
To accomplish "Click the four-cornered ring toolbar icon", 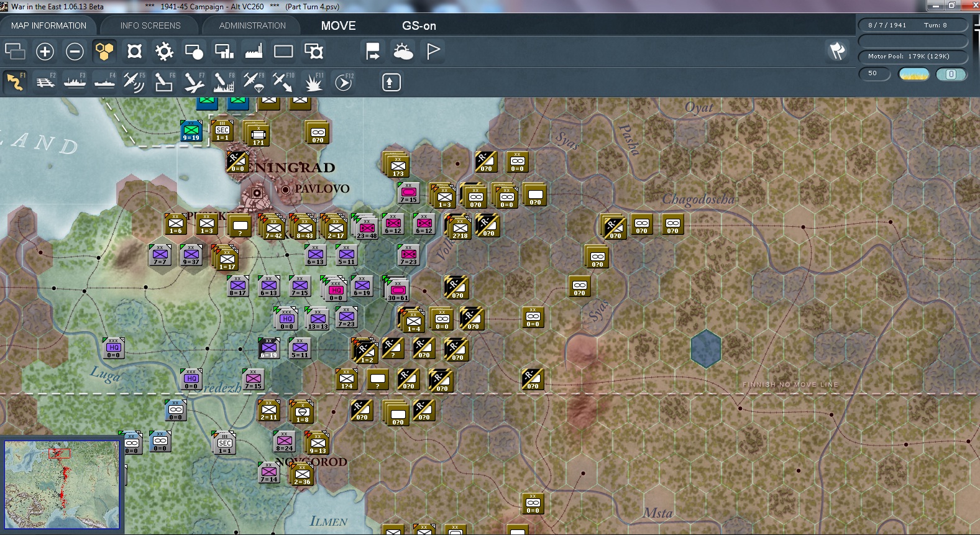I will click(x=134, y=51).
